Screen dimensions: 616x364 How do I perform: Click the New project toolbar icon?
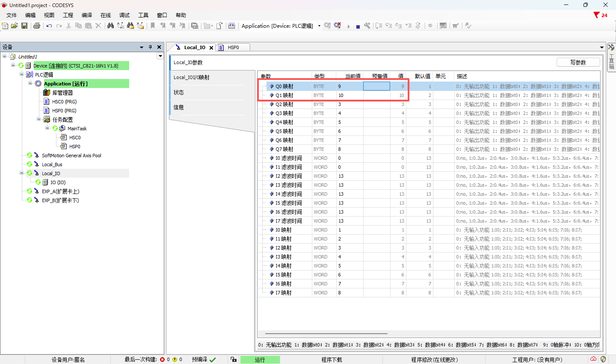coord(5,26)
